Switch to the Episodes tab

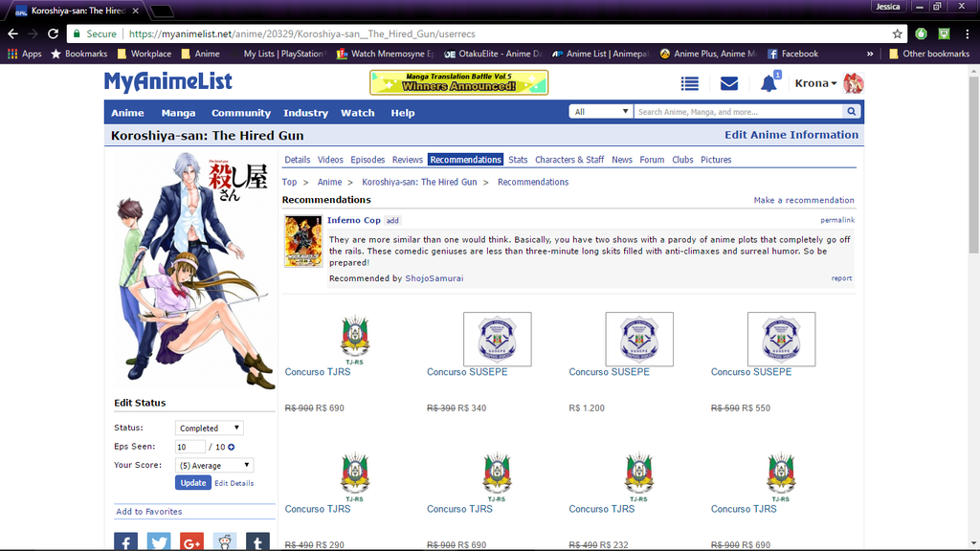tap(367, 160)
